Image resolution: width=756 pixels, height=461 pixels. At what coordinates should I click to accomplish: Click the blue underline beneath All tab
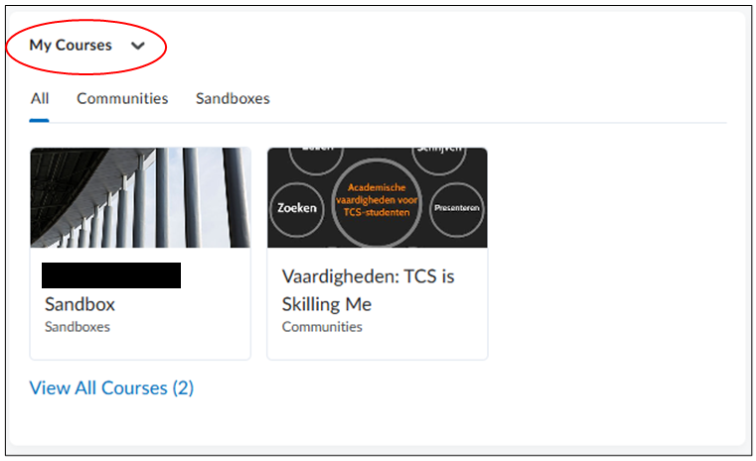tap(39, 121)
